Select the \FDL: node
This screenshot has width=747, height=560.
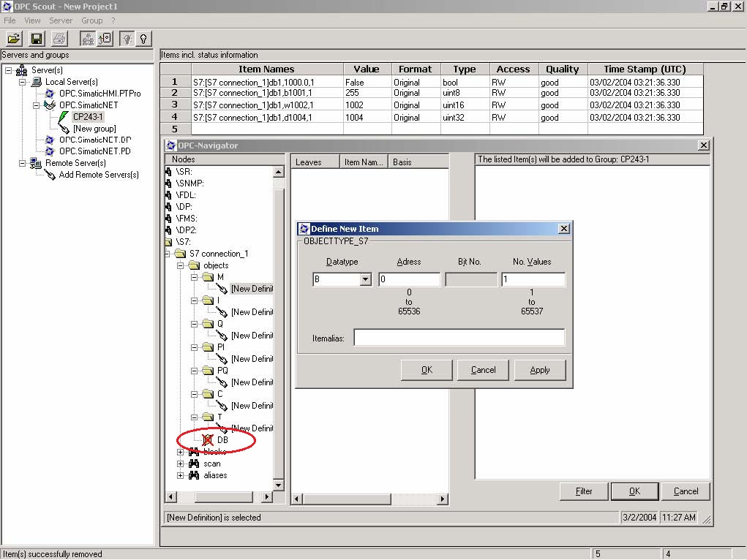coord(185,194)
